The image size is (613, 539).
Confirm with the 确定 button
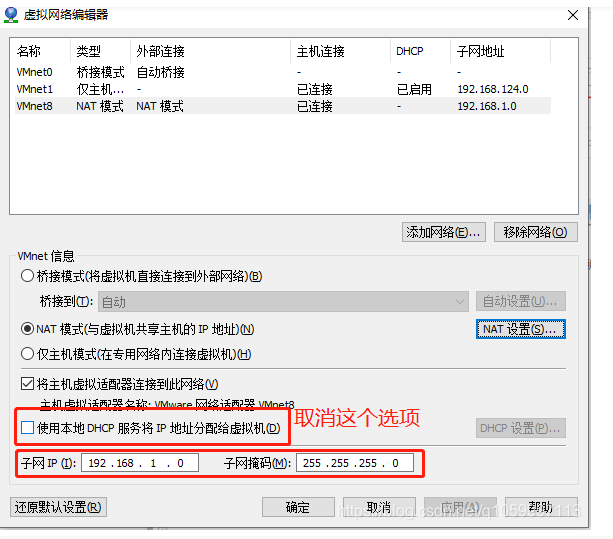298,507
